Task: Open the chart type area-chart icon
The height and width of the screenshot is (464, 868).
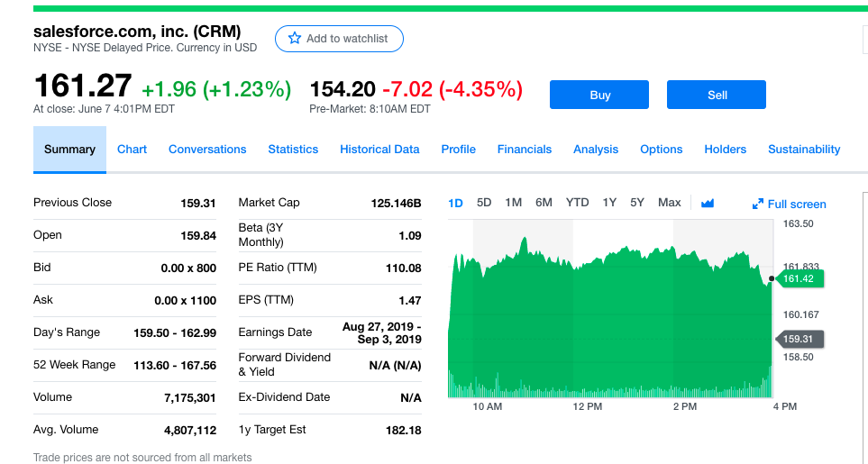Action: click(708, 204)
